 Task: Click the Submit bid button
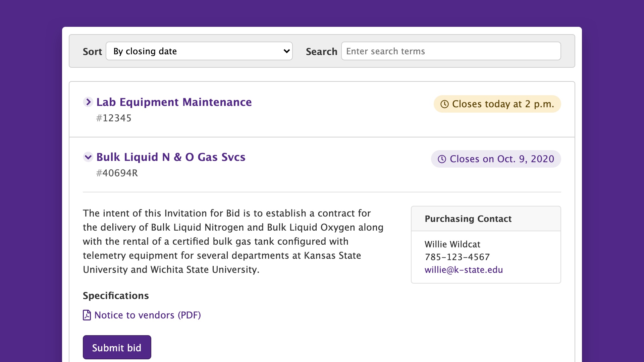tap(117, 347)
